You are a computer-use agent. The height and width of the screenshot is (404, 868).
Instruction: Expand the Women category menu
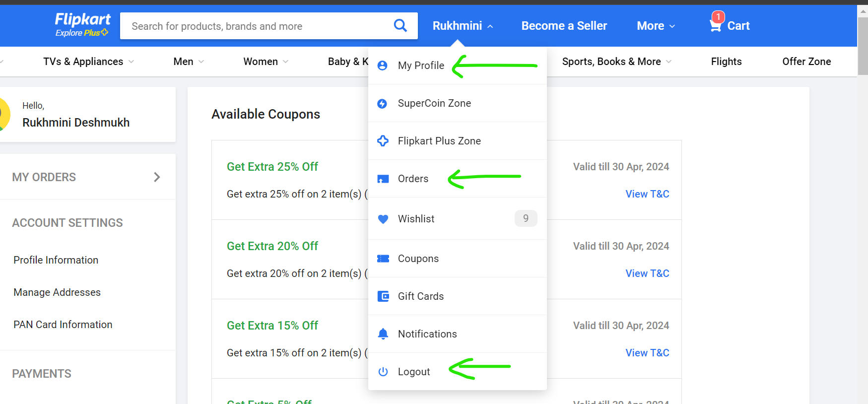point(266,62)
